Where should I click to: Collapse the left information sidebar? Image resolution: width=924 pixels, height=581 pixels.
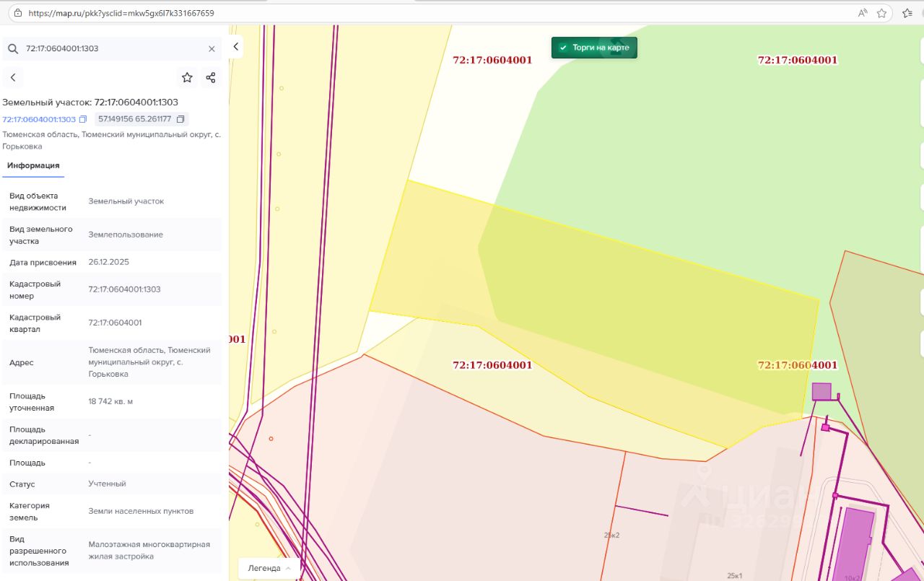235,47
